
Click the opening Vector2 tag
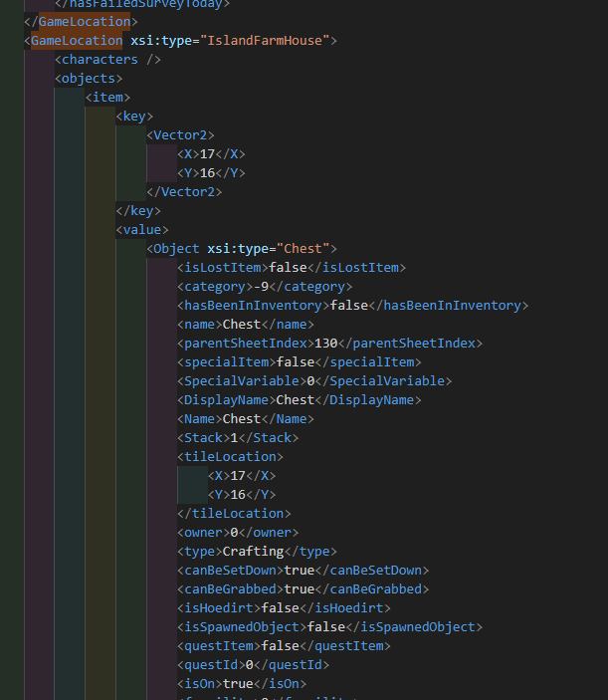[180, 135]
